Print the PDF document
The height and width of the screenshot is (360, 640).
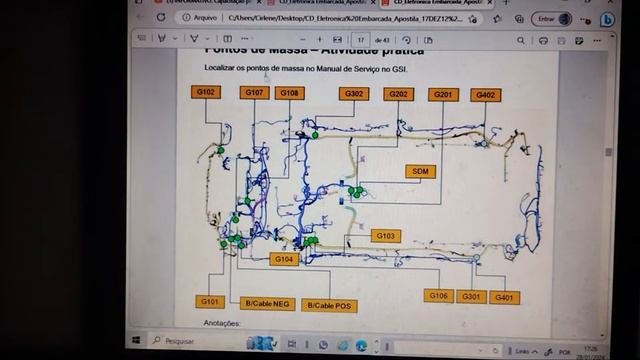[543, 41]
